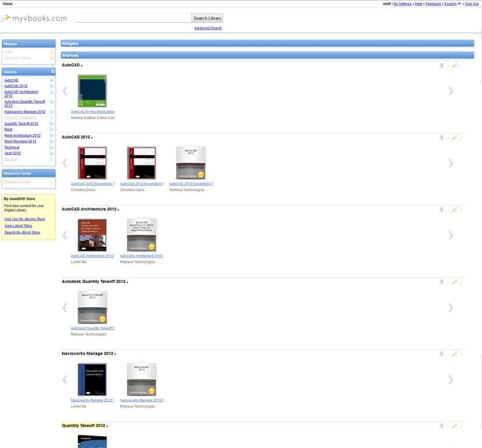Expand the AutoCAD 2012 shelf heading
482x448 pixels.
[77, 137]
